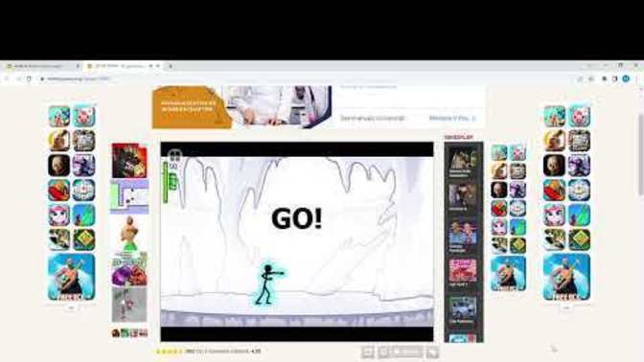Viewport: 644px width, 362px height.
Task: Click the shield icon next to the address bar
Action: pos(29,79)
